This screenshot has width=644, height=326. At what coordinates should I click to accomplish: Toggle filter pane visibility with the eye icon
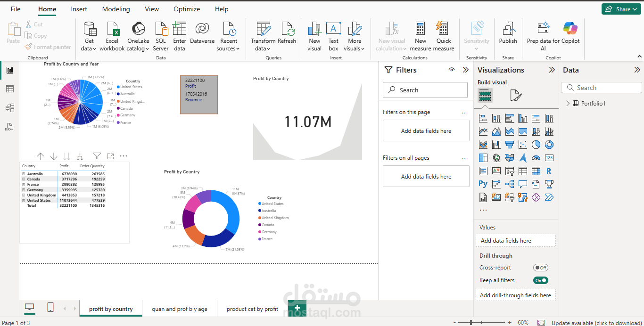pyautogui.click(x=451, y=70)
